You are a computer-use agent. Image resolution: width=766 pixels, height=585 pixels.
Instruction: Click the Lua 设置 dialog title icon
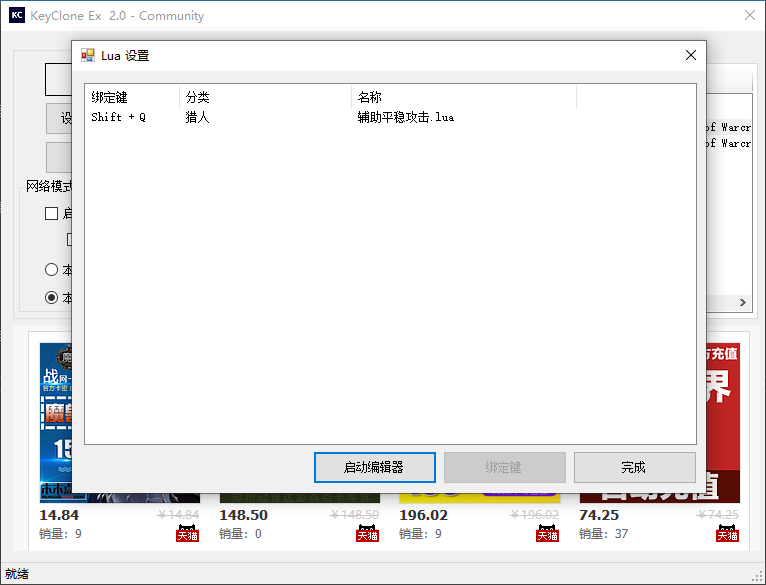click(x=88, y=55)
